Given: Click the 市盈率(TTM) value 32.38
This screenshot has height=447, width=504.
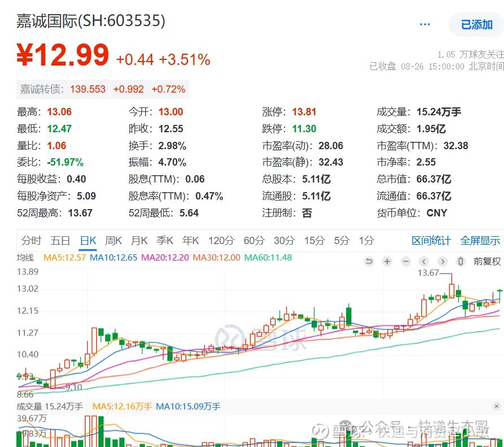Looking at the screenshot, I should click(x=456, y=145).
